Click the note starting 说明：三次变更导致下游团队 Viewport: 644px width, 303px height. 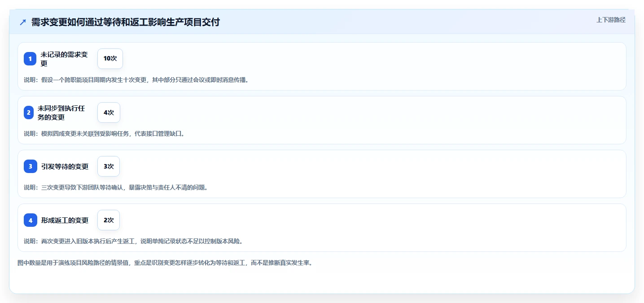coord(116,187)
